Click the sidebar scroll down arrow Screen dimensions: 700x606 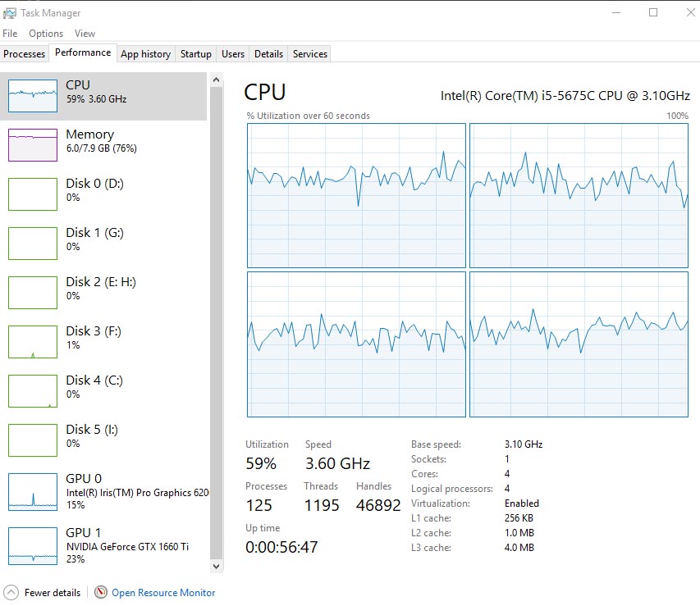coord(216,567)
